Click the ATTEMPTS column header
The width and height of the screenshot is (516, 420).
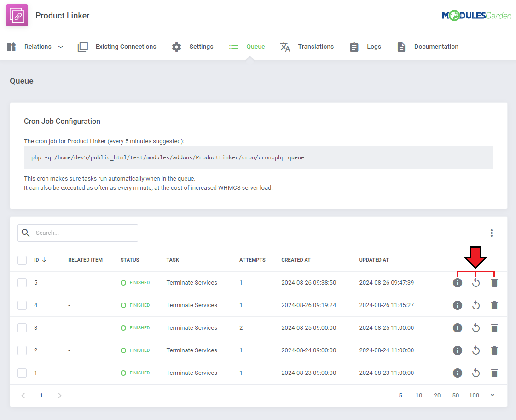(252, 260)
